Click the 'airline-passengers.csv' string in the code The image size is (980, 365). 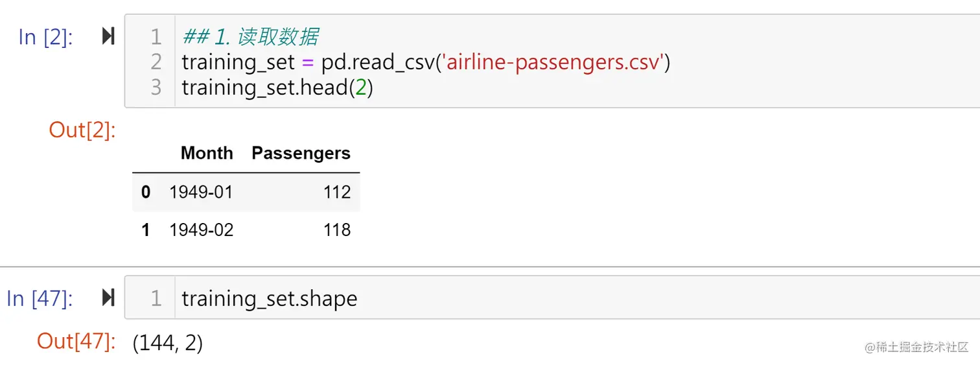(553, 62)
